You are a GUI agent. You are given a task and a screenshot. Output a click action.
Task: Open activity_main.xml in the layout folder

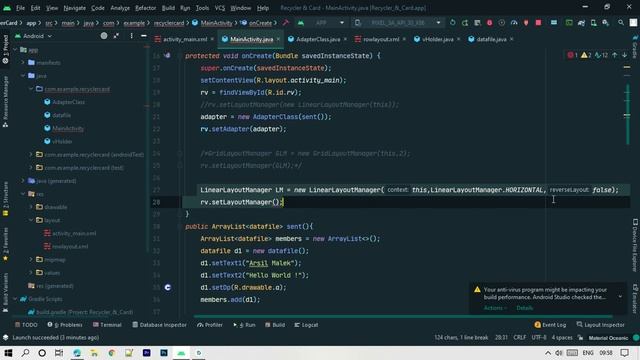click(70, 233)
